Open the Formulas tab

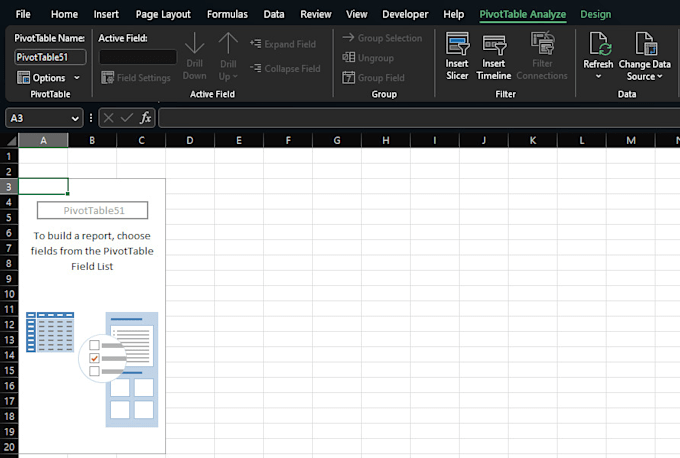click(x=227, y=14)
